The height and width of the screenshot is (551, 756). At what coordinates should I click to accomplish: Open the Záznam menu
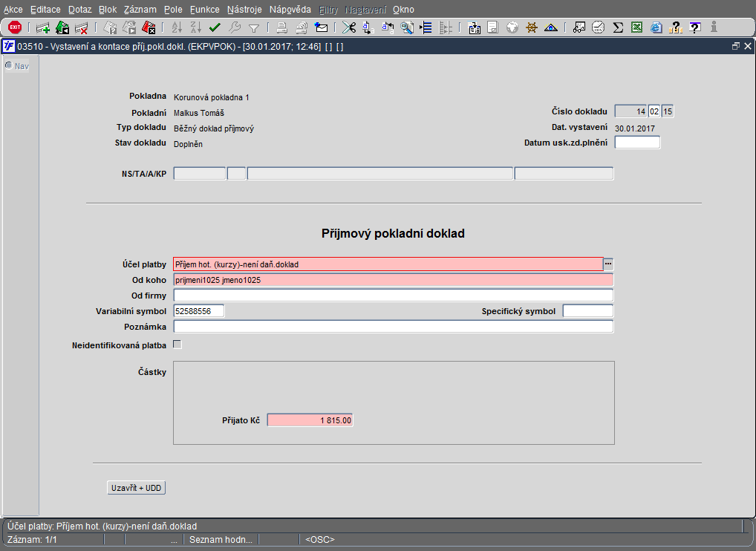point(140,10)
